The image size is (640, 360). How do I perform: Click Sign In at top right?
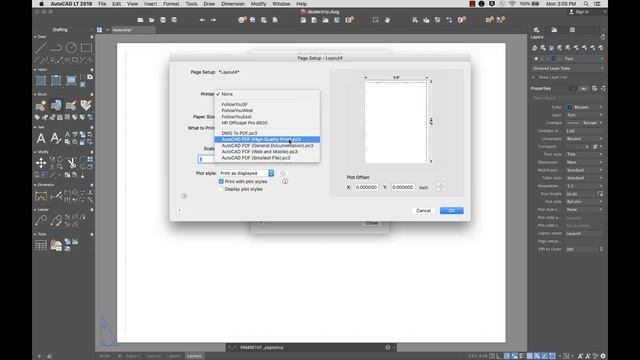pos(579,12)
